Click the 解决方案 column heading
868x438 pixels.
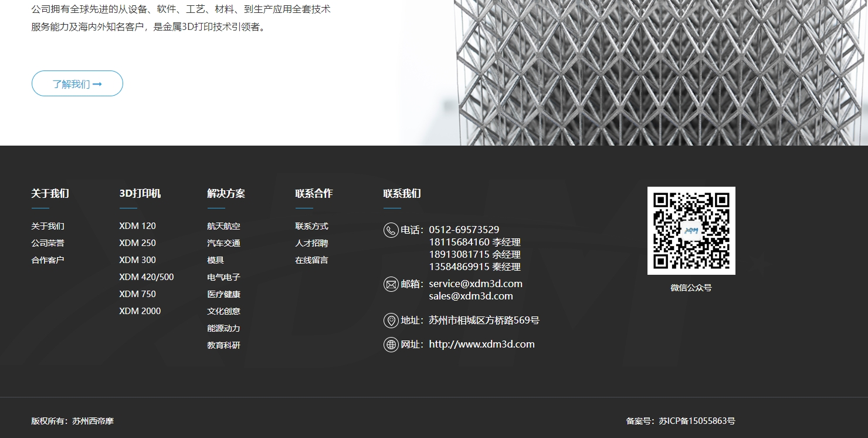[225, 193]
